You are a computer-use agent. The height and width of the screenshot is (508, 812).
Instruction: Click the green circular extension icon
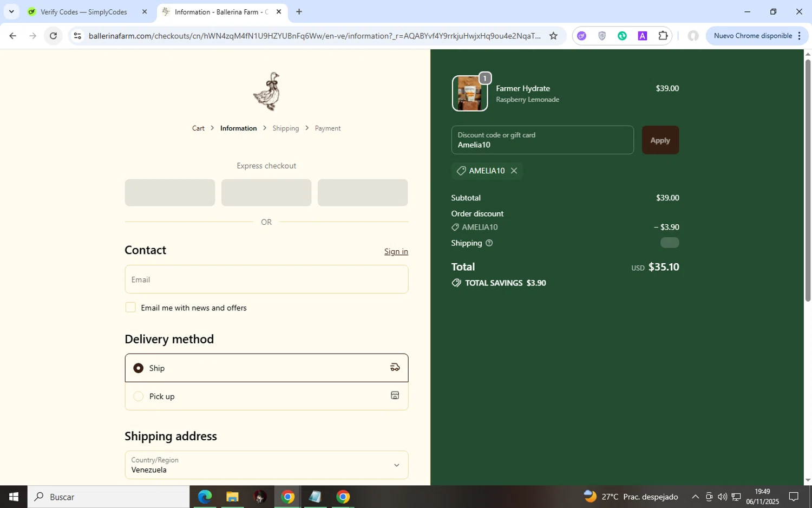tap(622, 36)
